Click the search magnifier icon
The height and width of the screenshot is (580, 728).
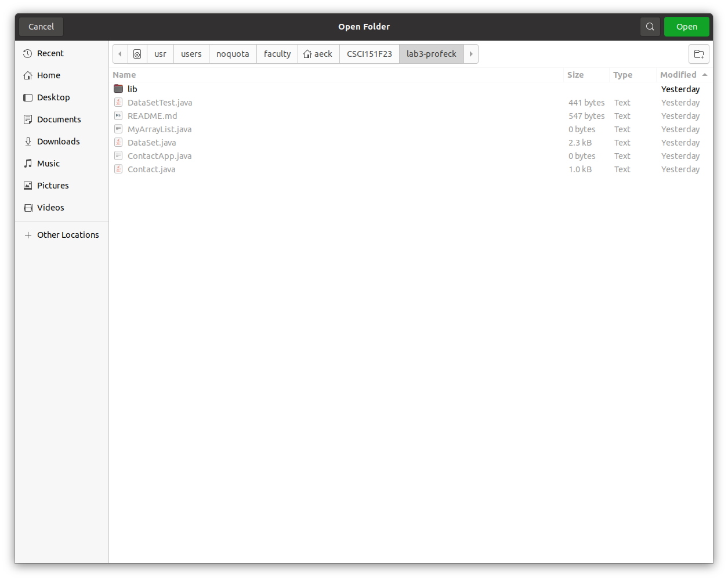tap(650, 27)
